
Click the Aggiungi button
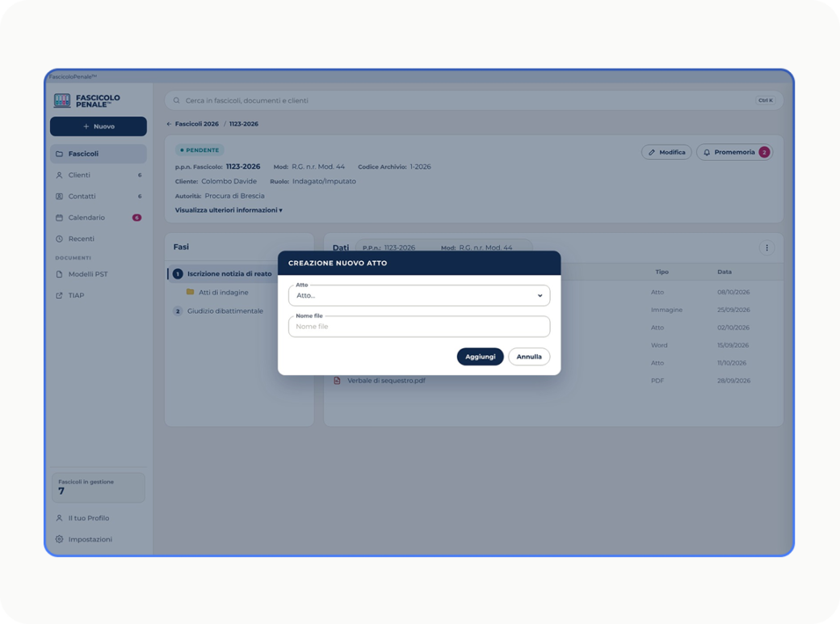coord(480,357)
